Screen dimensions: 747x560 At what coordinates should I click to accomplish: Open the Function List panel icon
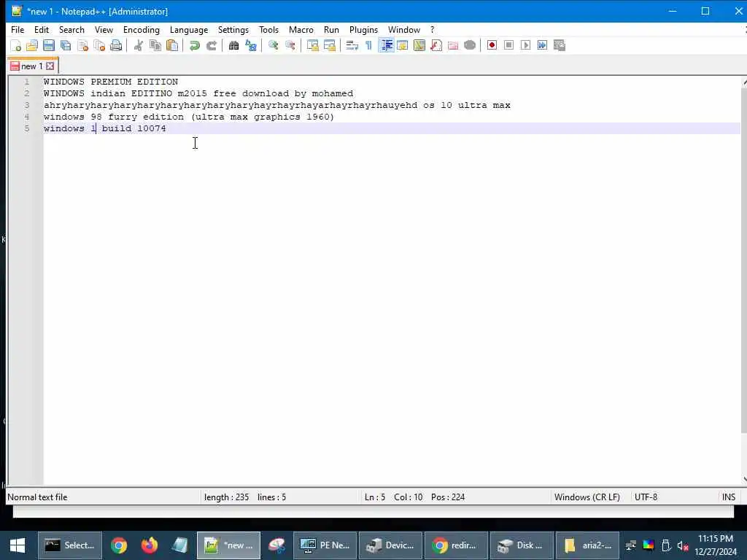(x=436, y=45)
